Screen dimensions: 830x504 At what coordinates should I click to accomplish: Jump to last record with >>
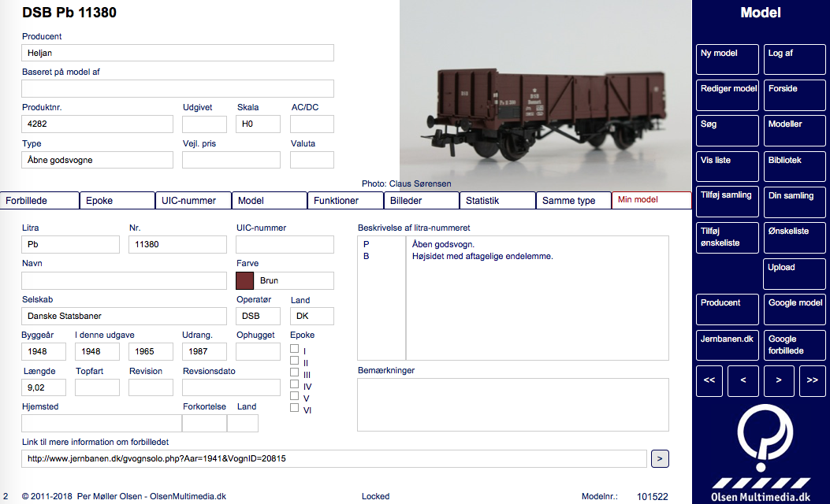click(x=813, y=381)
